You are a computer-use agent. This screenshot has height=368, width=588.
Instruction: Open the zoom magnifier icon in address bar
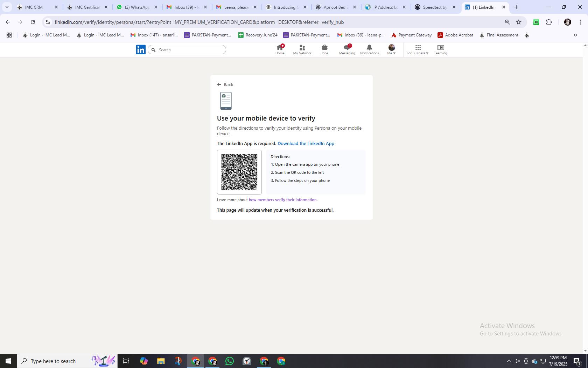(x=507, y=22)
